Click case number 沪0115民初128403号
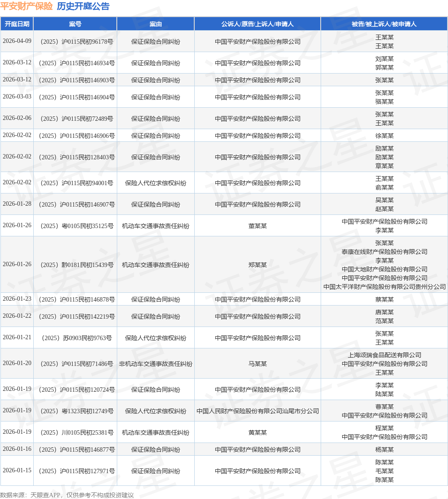448x499 pixels. pyautogui.click(x=77, y=157)
